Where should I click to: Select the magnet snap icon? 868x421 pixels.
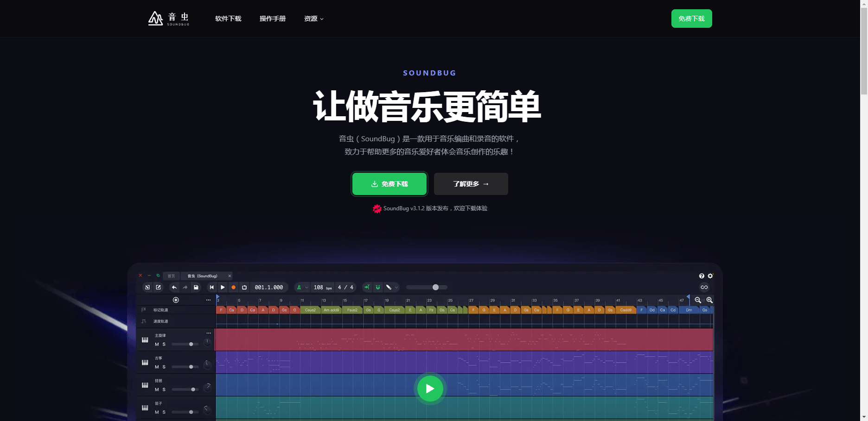tap(377, 287)
